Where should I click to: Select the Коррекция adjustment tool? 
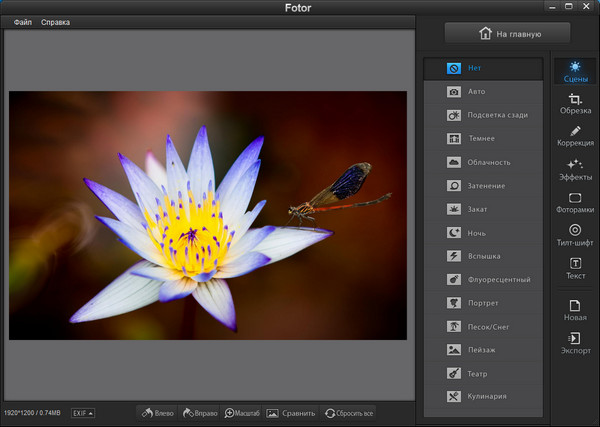[574, 137]
